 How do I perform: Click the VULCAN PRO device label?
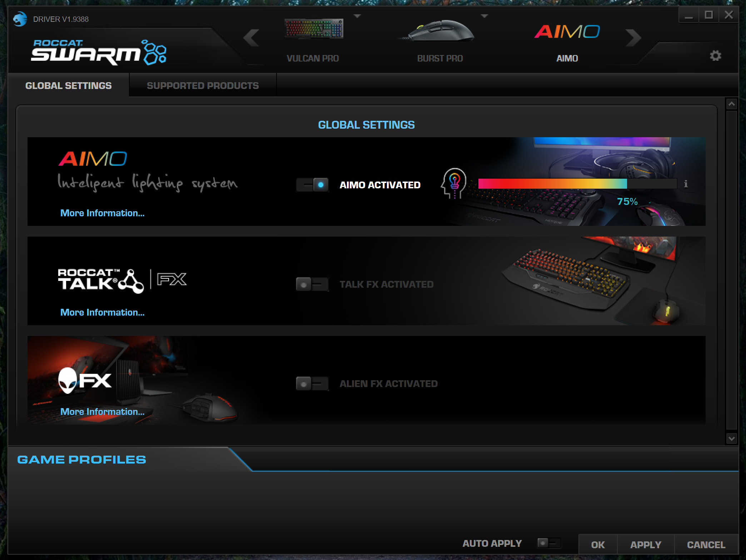point(313,58)
